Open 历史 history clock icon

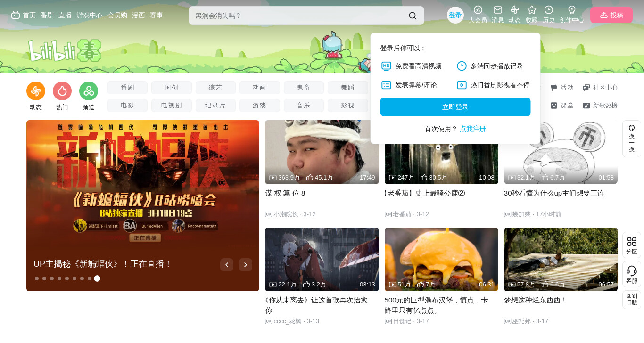coord(549,9)
